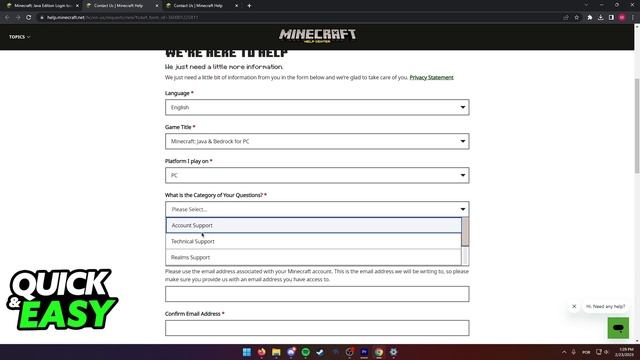Open the browser extensions puzzle icon
Viewport: 640px width, 360px height.
tap(590, 18)
